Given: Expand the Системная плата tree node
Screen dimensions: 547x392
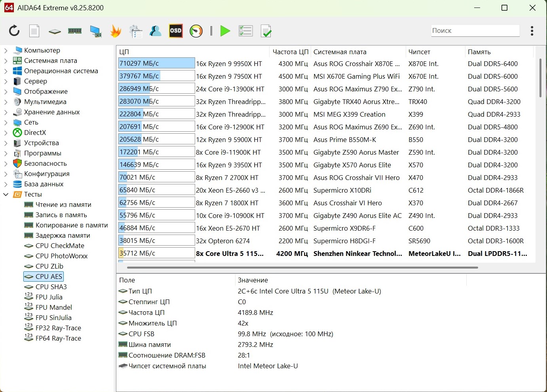Looking at the screenshot, I should (6, 61).
